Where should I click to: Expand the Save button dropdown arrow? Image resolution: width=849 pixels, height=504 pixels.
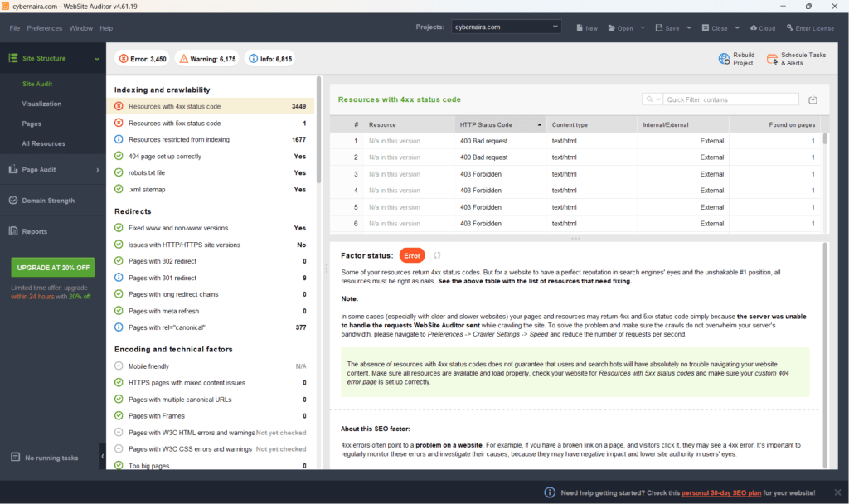[689, 27]
